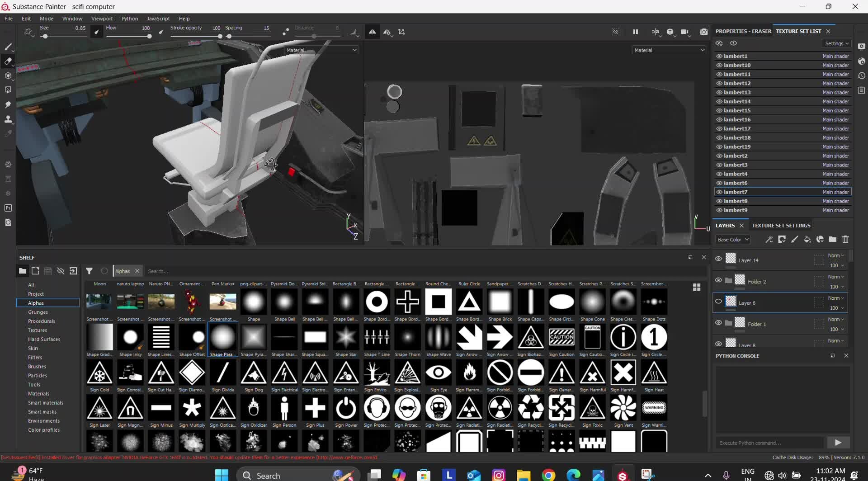Toggle visibility of Layer 14

[718, 258]
